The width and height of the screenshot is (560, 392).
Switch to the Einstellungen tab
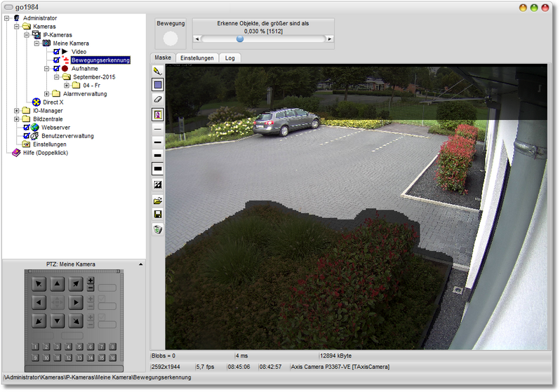[196, 58]
